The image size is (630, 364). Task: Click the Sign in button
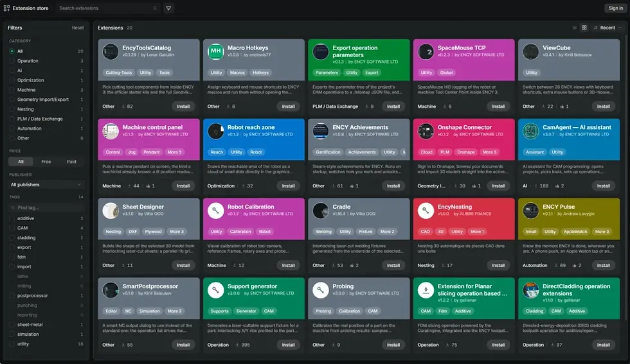click(x=616, y=8)
